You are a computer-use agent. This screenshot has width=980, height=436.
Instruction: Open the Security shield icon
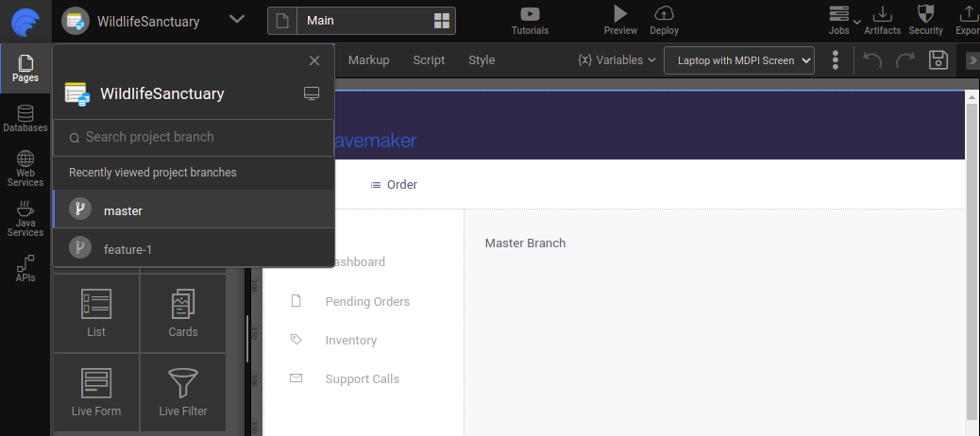coord(925,14)
